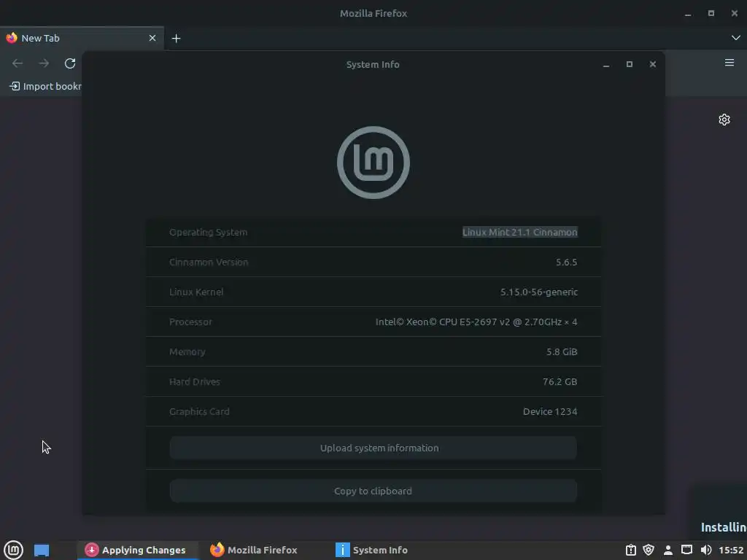Click the Operating System label
The image size is (747, 560).
point(208,233)
